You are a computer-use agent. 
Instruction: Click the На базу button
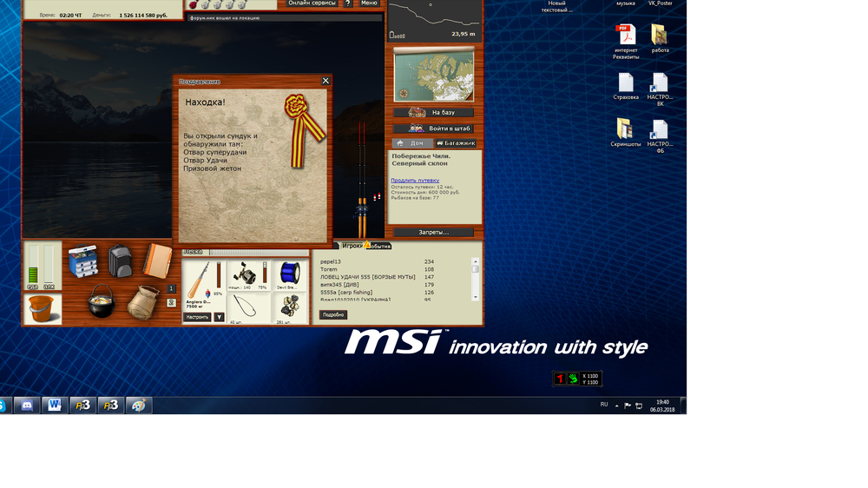click(x=434, y=112)
